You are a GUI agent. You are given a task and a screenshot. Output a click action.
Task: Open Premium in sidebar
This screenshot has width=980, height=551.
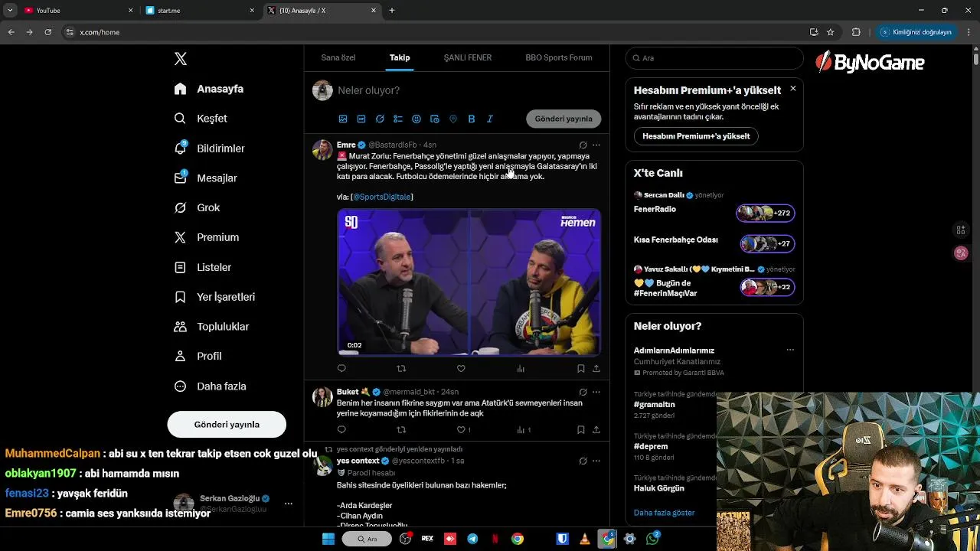(206, 237)
